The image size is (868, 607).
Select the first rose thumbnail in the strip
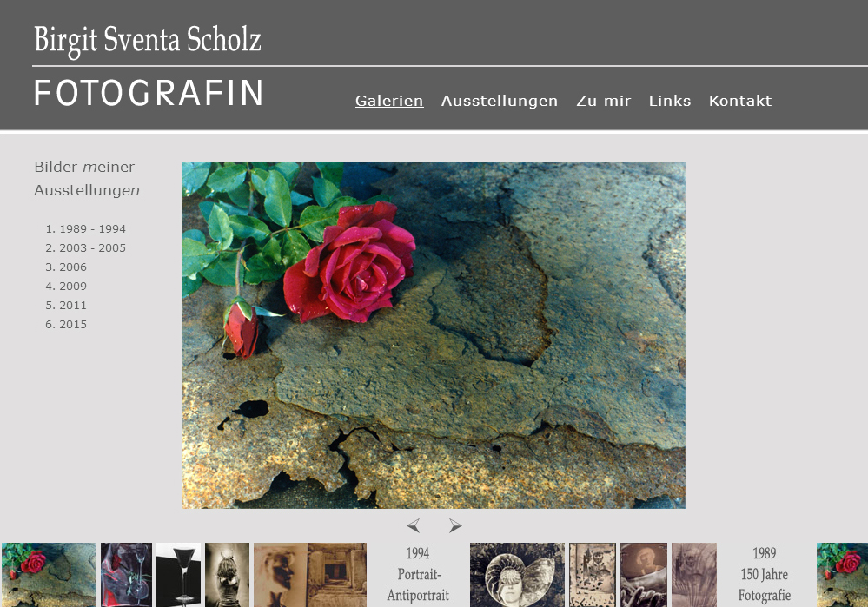coord(49,575)
